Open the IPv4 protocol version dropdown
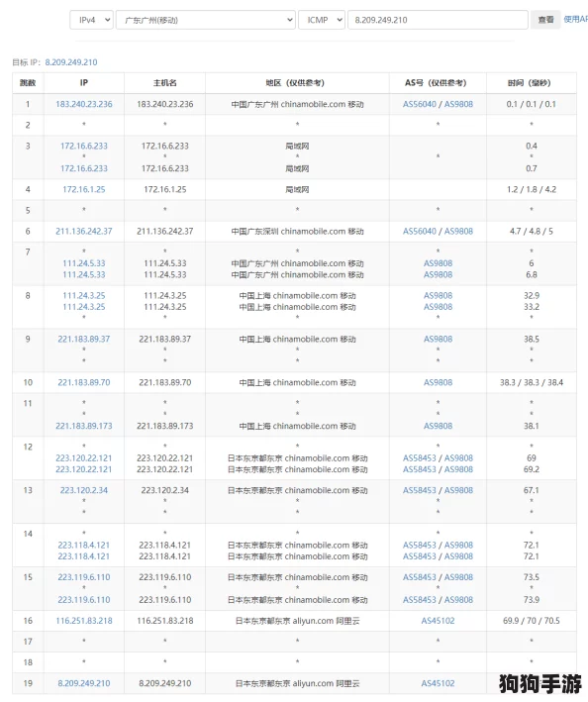The height and width of the screenshot is (702, 588). click(91, 20)
